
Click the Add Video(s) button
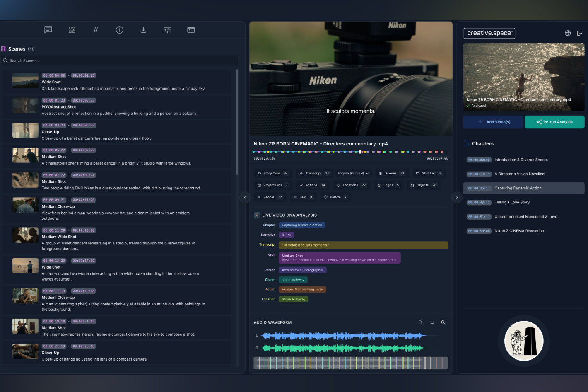(x=493, y=122)
